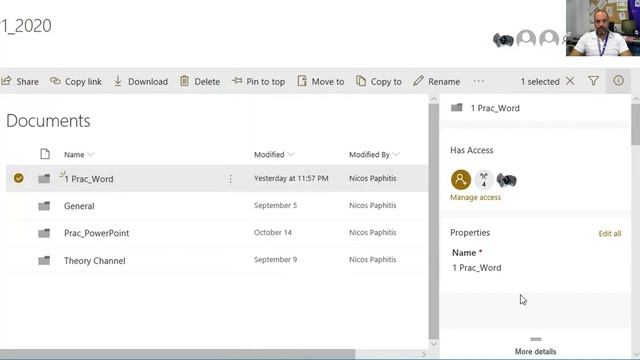The width and height of the screenshot is (640, 360).
Task: Click the Edit all link
Action: click(x=610, y=233)
